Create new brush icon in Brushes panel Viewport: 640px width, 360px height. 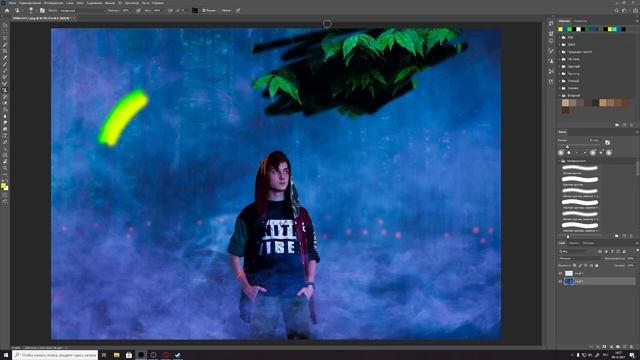[x=624, y=236]
